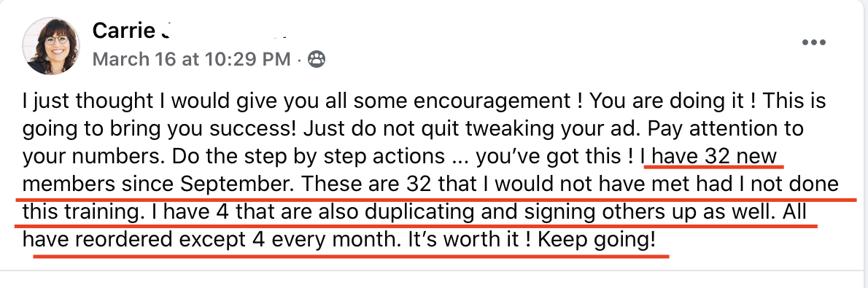This screenshot has width=868, height=288.
Task: Open the post options three-dot menu
Action: 814,42
